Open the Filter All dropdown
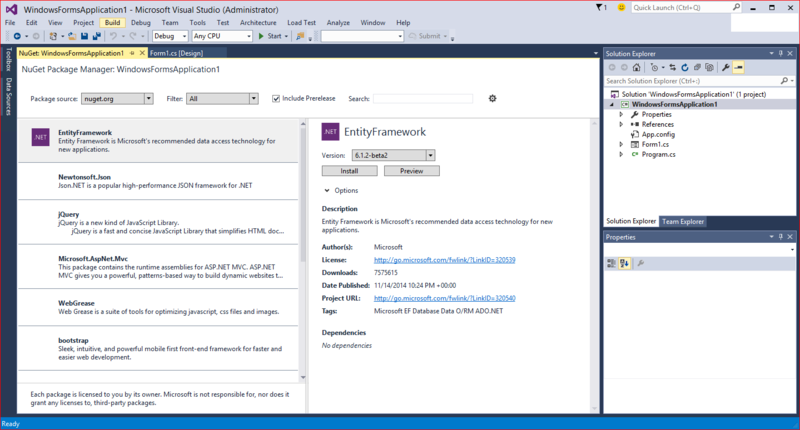800x430 pixels. [254, 98]
